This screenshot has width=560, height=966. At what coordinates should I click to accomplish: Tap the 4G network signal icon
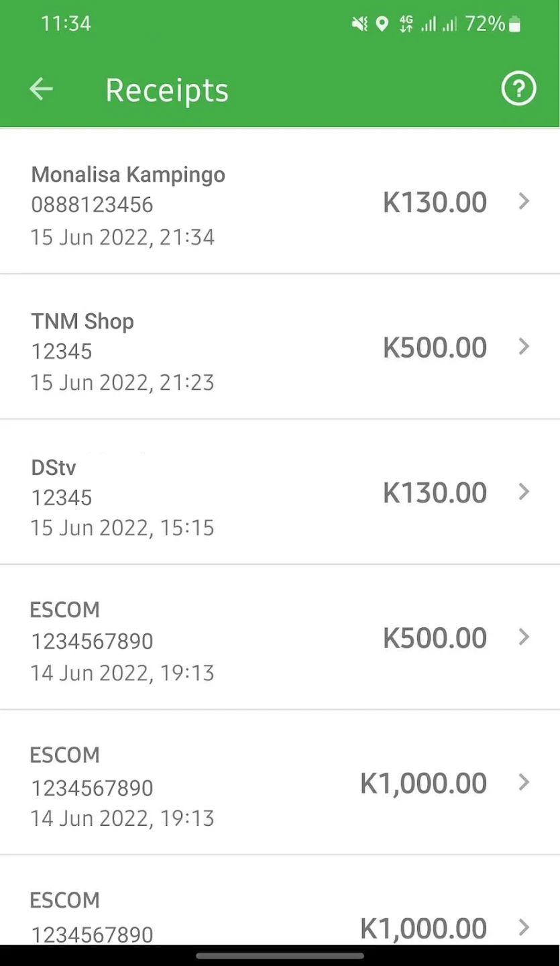pyautogui.click(x=405, y=25)
